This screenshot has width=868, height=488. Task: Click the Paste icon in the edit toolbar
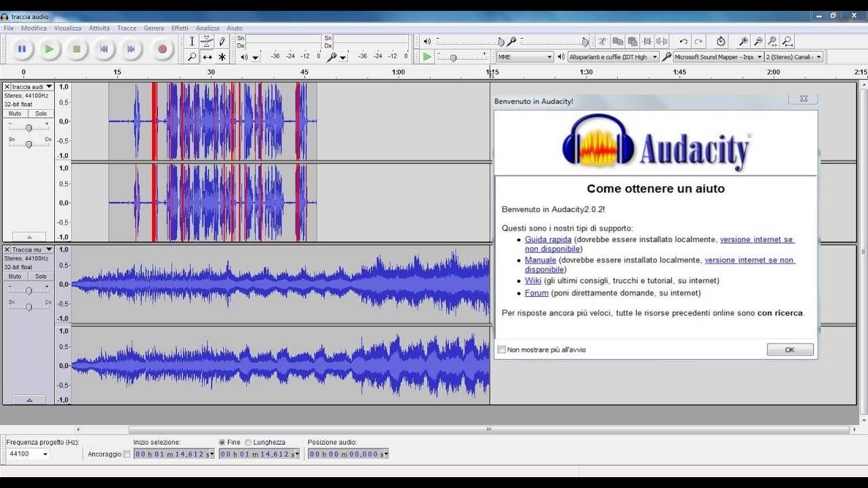(632, 41)
